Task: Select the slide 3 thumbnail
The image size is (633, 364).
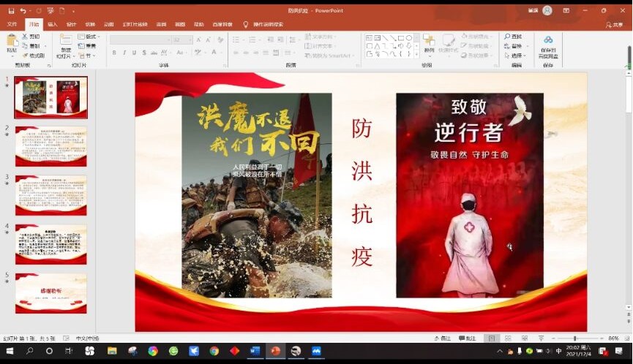Action: tap(50, 195)
